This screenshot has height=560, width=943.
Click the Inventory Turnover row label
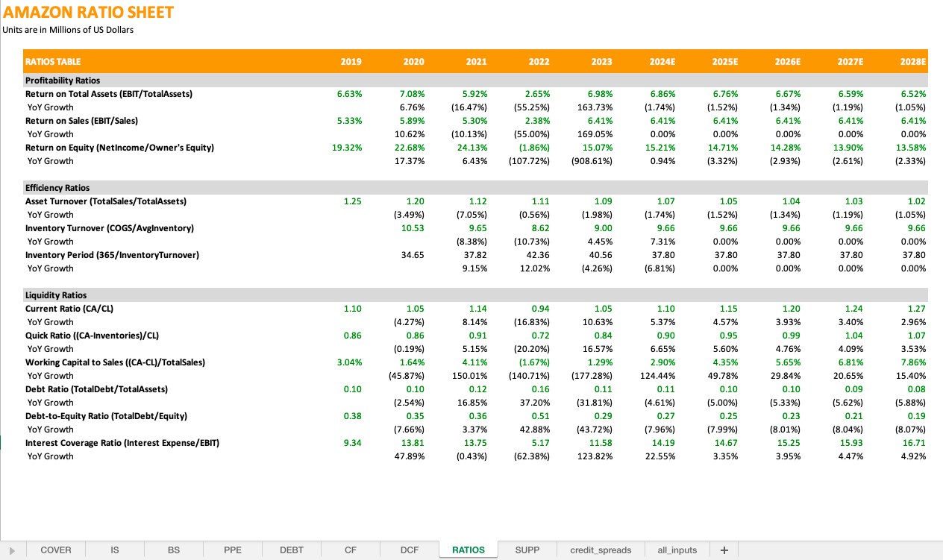click(x=110, y=228)
